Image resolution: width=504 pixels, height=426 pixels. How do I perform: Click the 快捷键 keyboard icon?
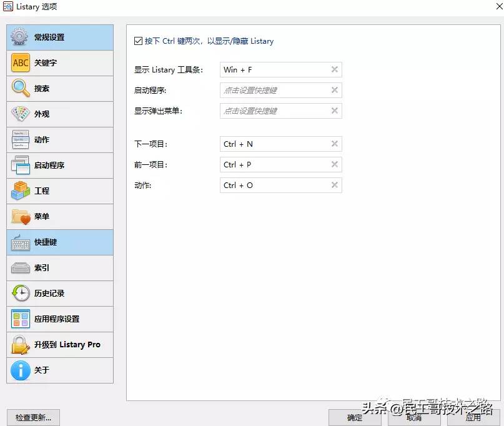click(21, 242)
